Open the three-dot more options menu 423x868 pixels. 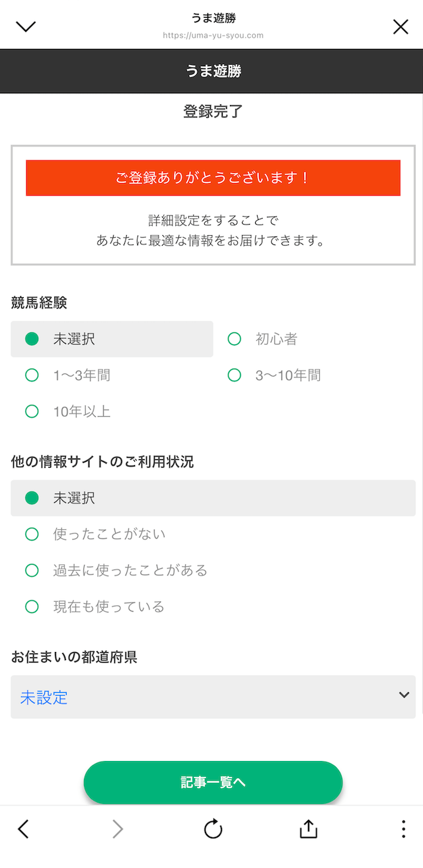click(403, 829)
